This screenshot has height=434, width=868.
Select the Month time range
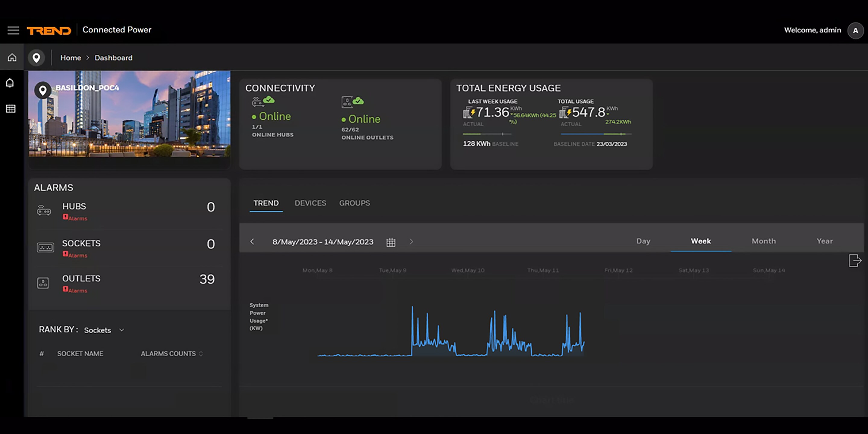click(764, 241)
